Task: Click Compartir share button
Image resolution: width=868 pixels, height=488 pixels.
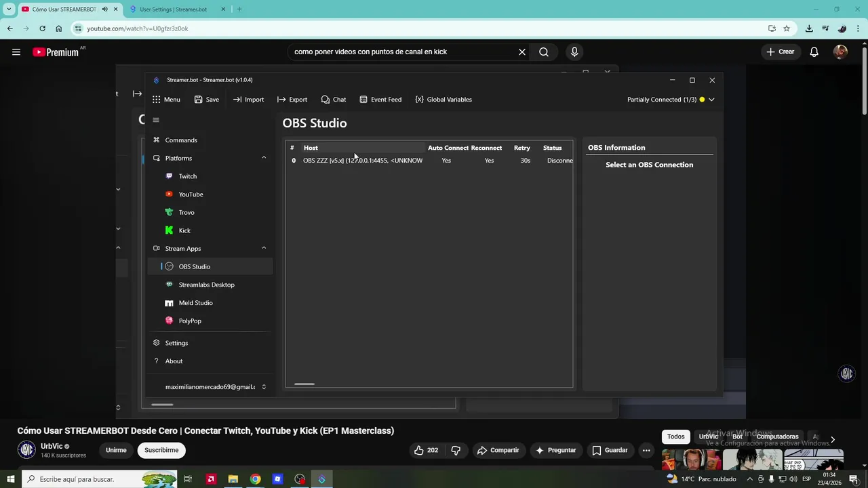Action: tap(498, 450)
